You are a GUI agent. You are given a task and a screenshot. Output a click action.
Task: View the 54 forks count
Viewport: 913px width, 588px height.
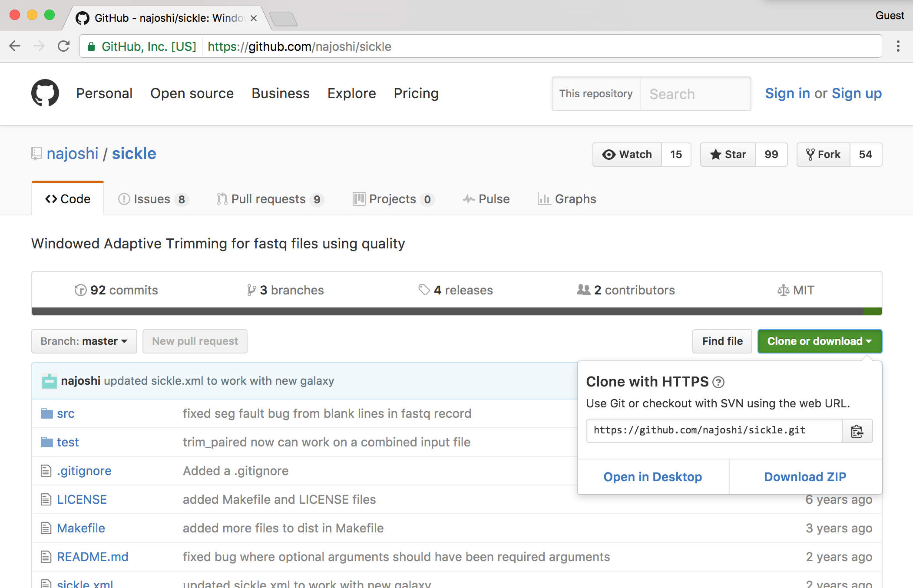click(866, 155)
